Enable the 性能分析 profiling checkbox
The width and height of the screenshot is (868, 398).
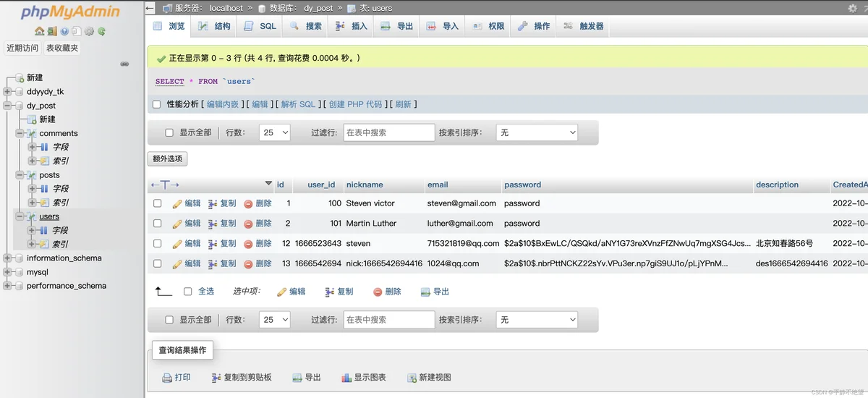pyautogui.click(x=156, y=104)
